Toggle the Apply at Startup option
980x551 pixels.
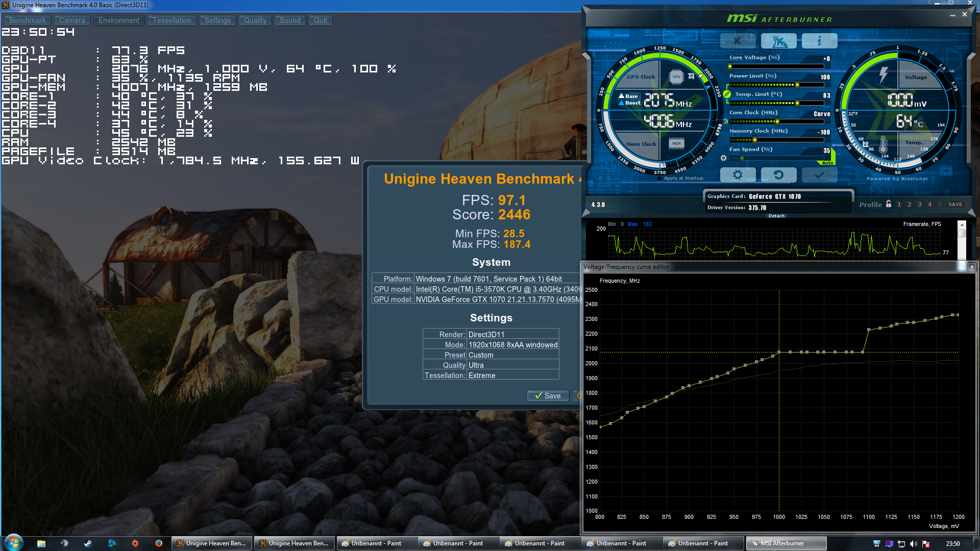click(x=660, y=179)
